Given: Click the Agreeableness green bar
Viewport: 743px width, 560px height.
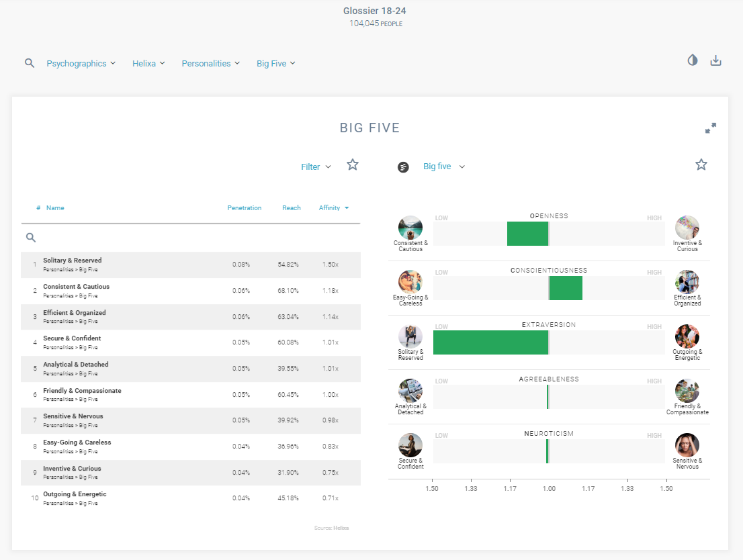Looking at the screenshot, I should 548,397.
